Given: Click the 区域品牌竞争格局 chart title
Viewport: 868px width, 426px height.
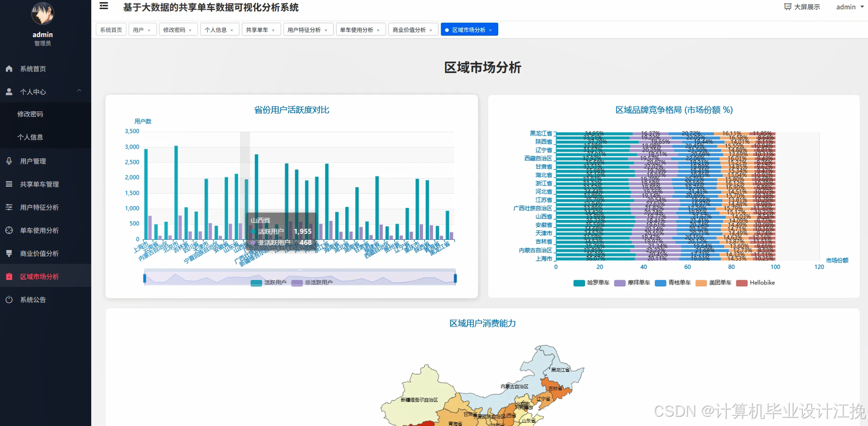Looking at the screenshot, I should [x=674, y=110].
